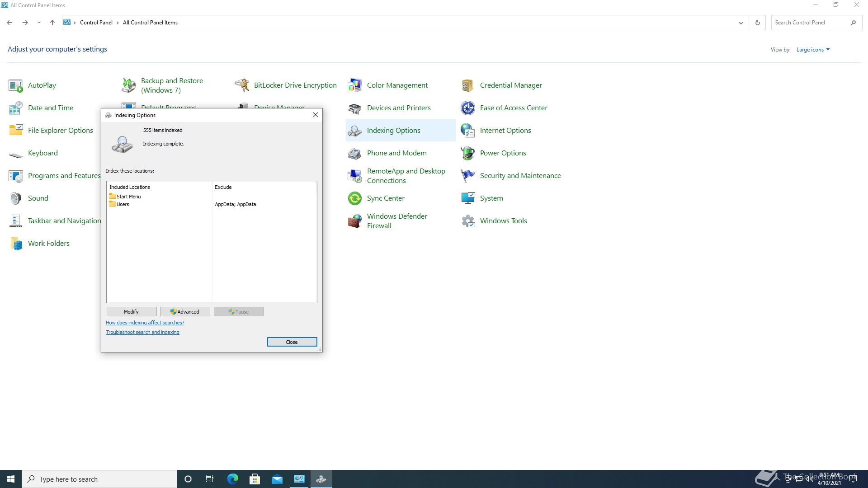Open Microsoft Store from the taskbar

pyautogui.click(x=255, y=479)
